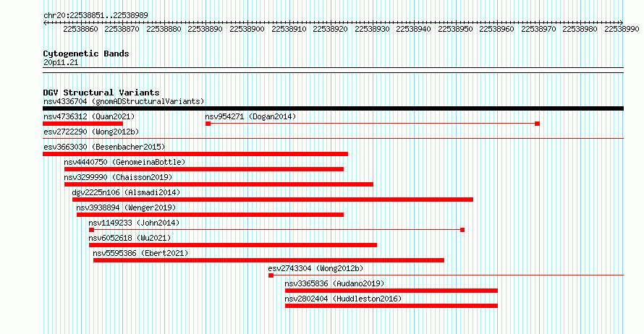Click ruler position 22538870
Image resolution: width=644 pixels, height=334 pixels.
122,29
